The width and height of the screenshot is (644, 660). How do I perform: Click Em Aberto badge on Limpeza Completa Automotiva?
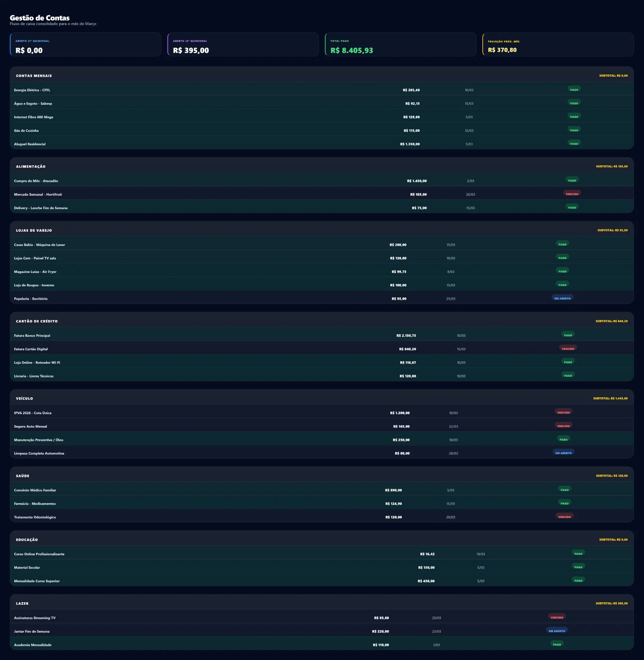(563, 453)
